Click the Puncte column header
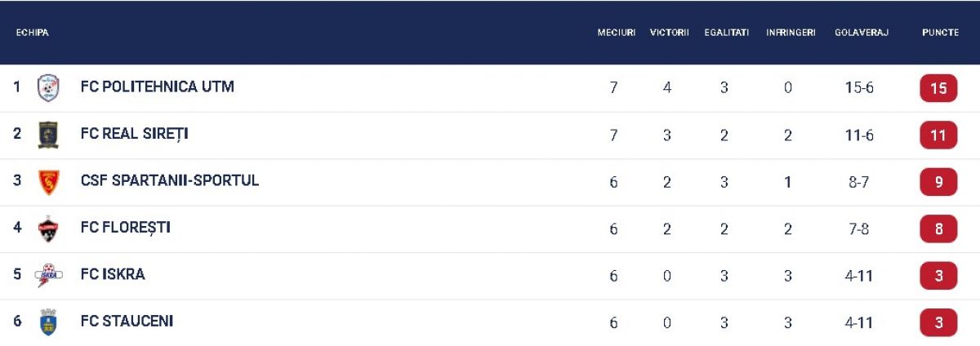The width and height of the screenshot is (980, 346). 940,33
